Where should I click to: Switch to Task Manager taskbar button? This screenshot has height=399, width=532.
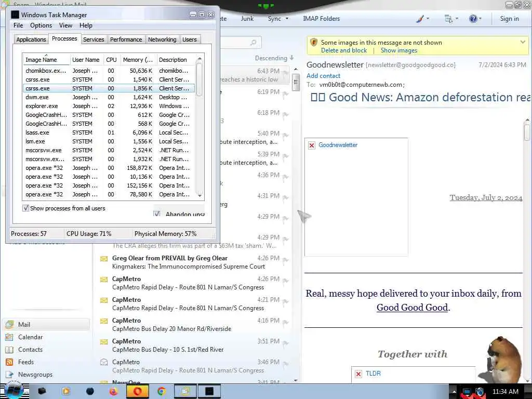tap(209, 392)
